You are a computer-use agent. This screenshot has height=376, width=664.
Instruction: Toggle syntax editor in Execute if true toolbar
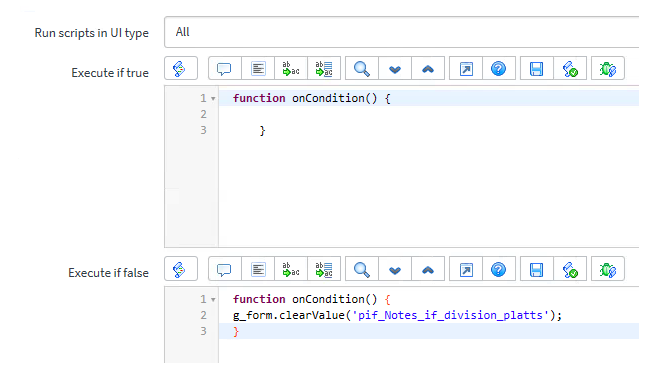[181, 68]
